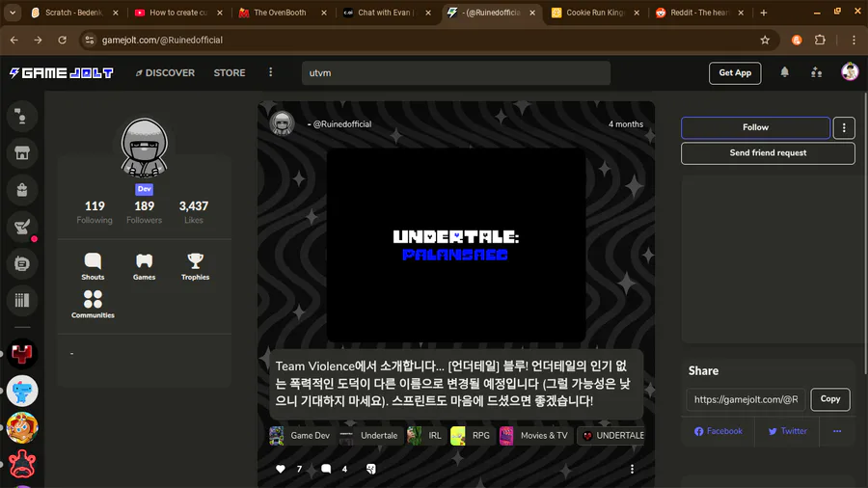
Task: Click the Get App button
Action: [x=735, y=73]
